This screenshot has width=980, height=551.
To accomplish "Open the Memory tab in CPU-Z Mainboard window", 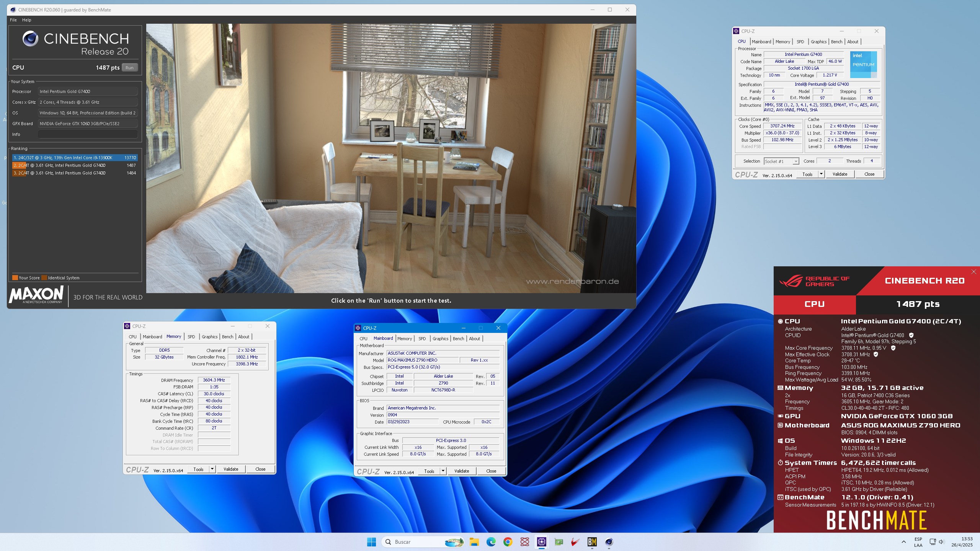I will 405,339.
